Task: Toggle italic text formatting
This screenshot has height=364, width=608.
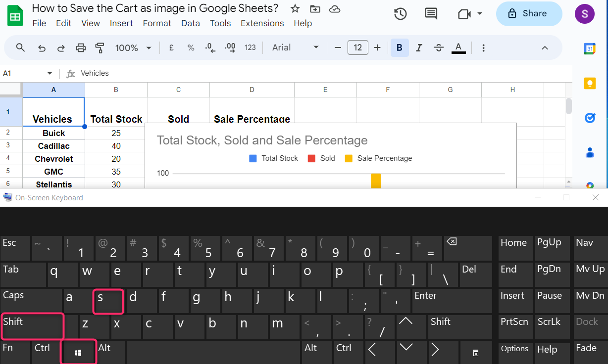Action: click(419, 48)
